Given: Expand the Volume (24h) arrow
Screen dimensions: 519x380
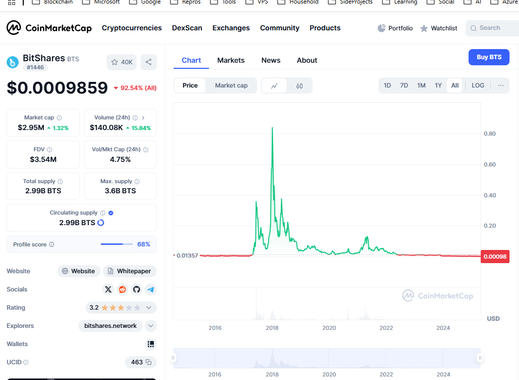Looking at the screenshot, I should pos(143,118).
